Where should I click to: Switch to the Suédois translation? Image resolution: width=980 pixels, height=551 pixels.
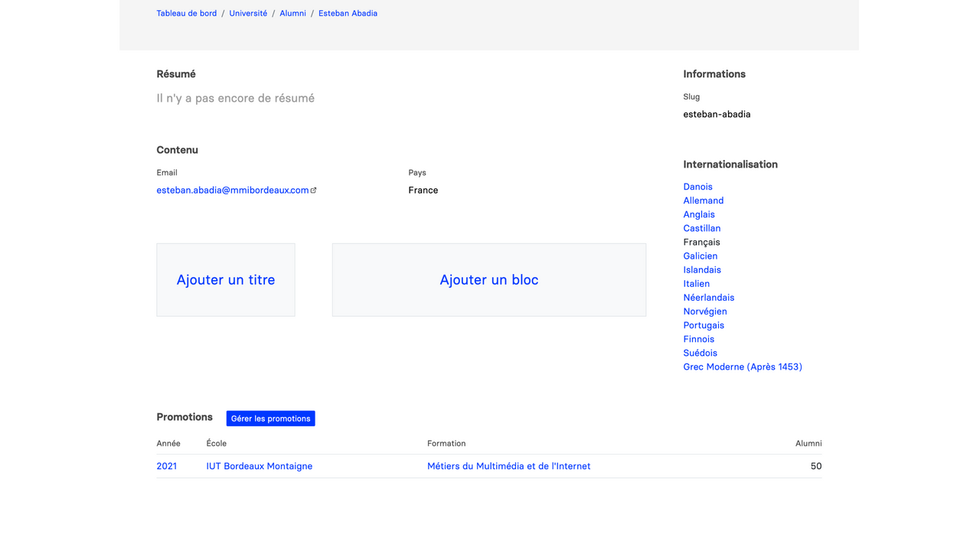700,353
